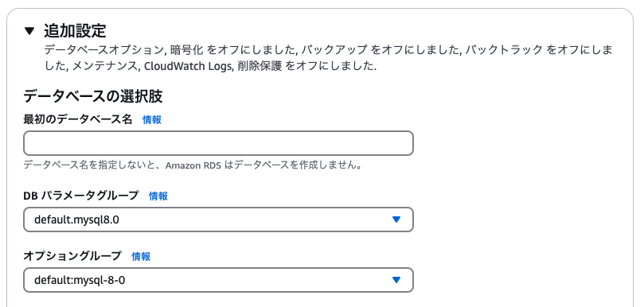Screen dimensions: 644x307
Task: Click the blue arrow in default.mysql8.0 dropdown
Action: click(396, 220)
